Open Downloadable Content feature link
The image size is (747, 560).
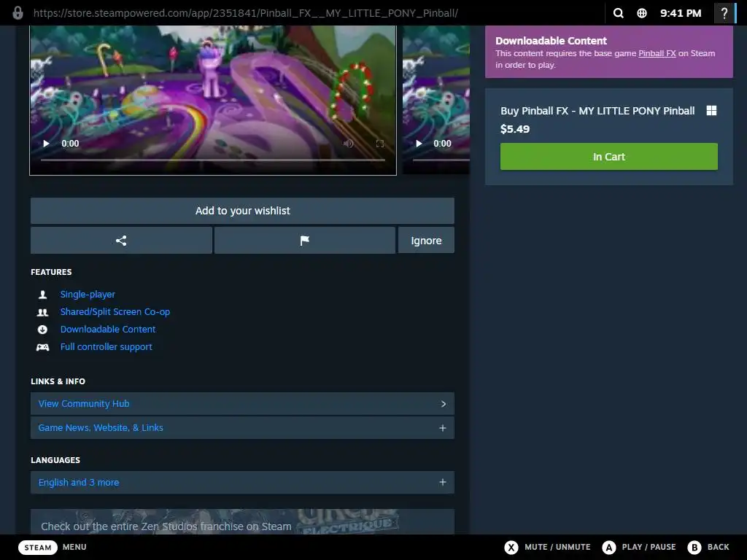[108, 329]
